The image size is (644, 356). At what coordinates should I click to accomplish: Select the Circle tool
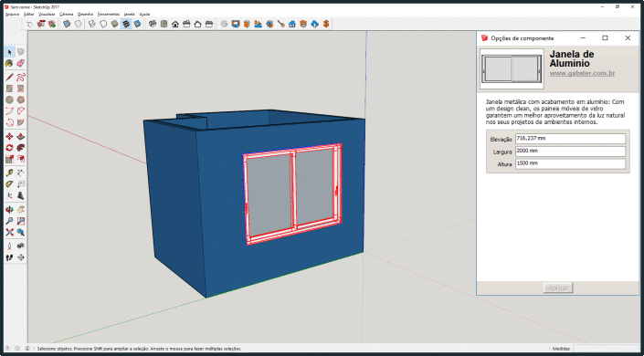(x=9, y=99)
